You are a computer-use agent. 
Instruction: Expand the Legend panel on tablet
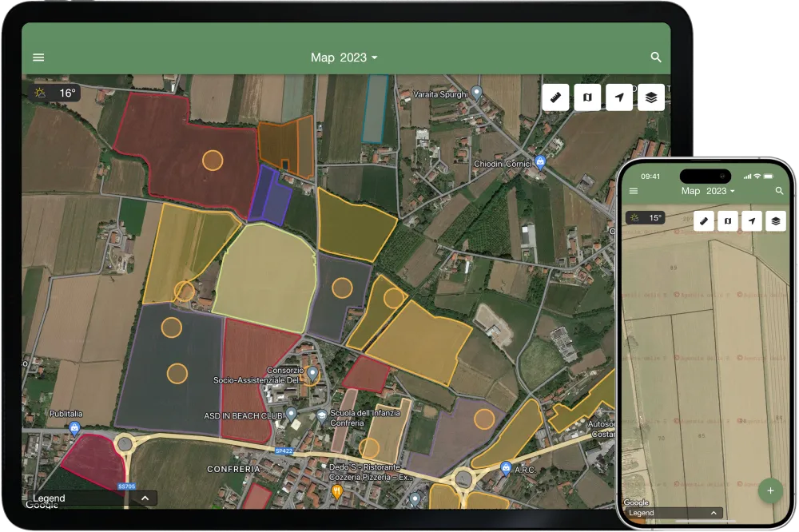coord(92,498)
